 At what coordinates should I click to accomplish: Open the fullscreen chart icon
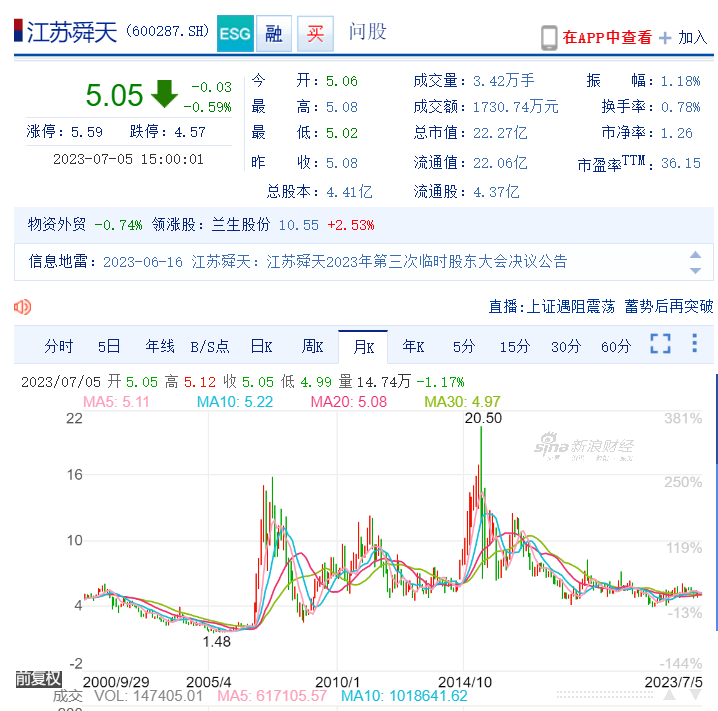click(660, 343)
